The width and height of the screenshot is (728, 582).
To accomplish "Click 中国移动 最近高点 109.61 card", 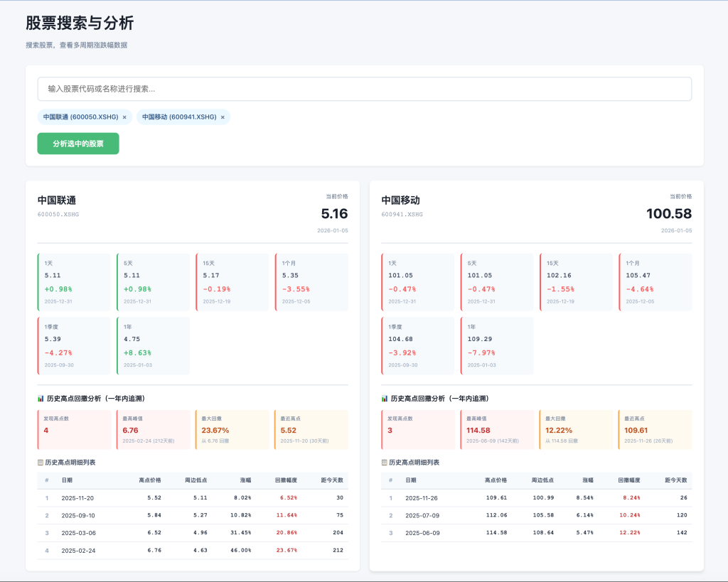I will tap(655, 430).
